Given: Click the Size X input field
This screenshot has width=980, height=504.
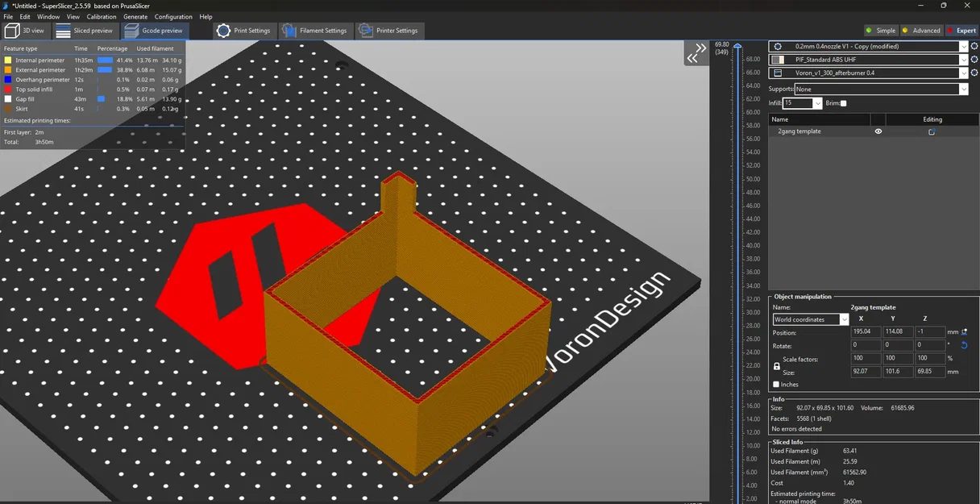Looking at the screenshot, I should [866, 372].
